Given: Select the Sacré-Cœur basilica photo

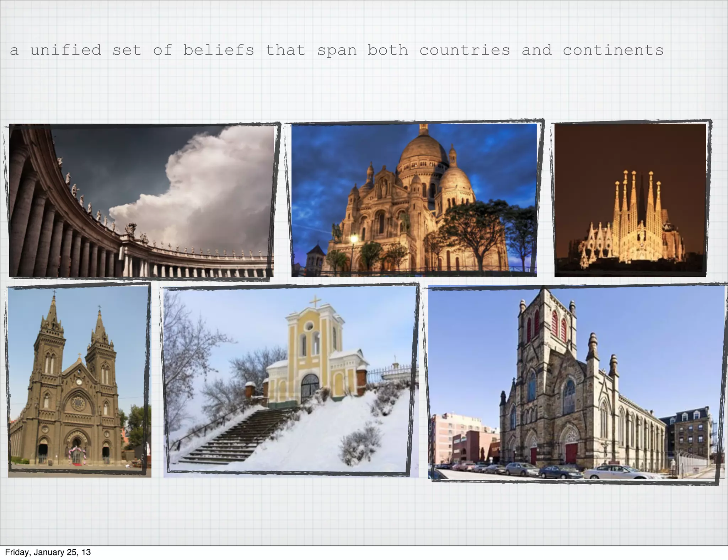Looking at the screenshot, I should click(414, 200).
